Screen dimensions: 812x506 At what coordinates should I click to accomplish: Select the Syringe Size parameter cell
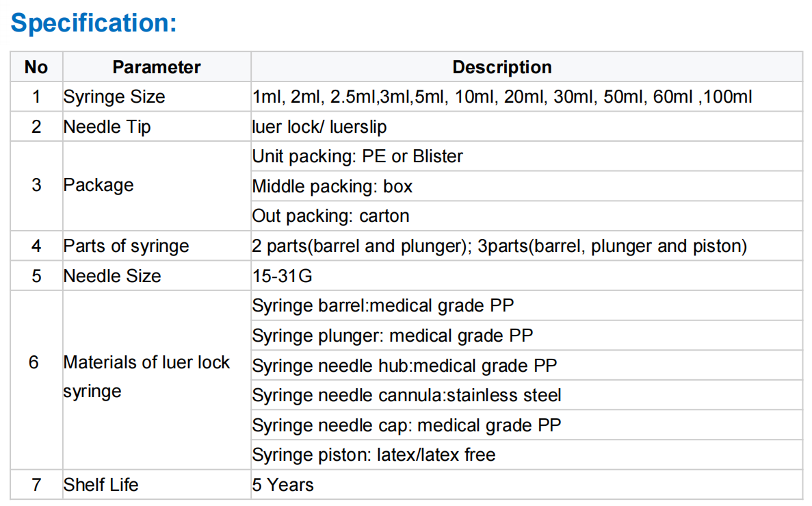click(x=157, y=97)
